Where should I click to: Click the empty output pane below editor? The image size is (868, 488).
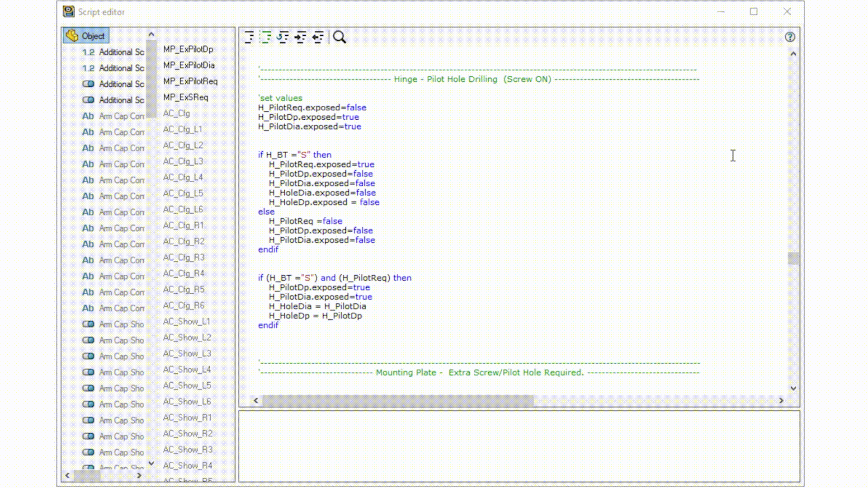pos(519,446)
